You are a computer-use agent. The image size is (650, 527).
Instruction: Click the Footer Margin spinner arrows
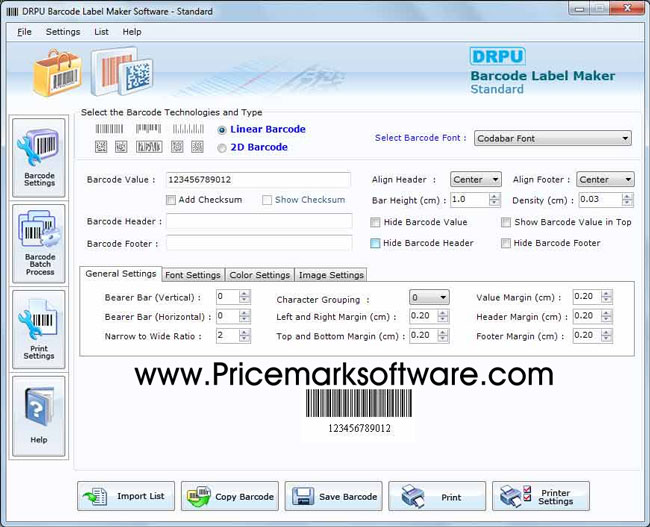click(606, 335)
